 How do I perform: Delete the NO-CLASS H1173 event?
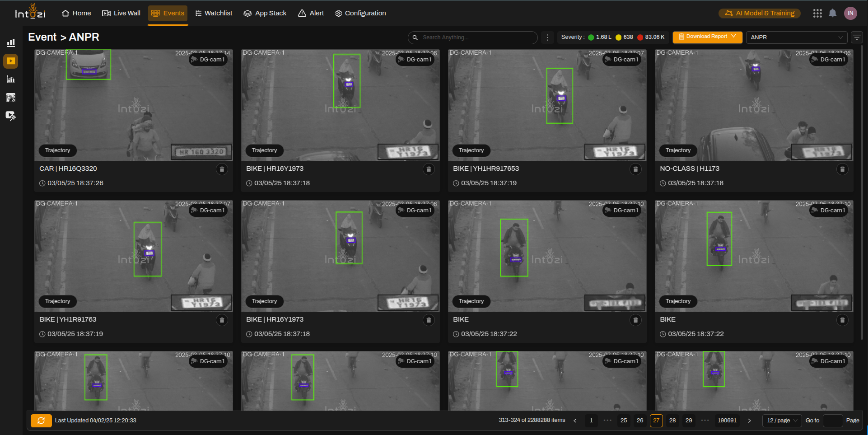point(842,169)
